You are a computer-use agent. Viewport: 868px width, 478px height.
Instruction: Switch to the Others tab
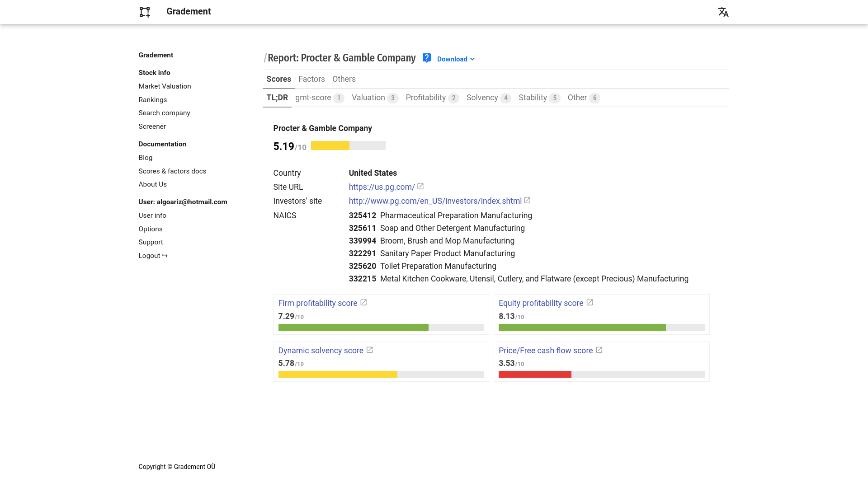[344, 79]
